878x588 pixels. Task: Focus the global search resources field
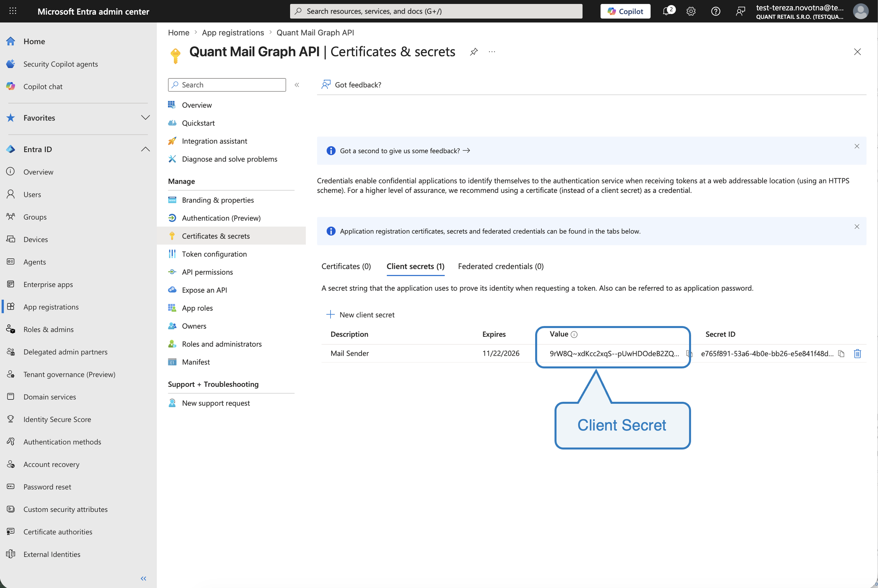click(x=436, y=11)
